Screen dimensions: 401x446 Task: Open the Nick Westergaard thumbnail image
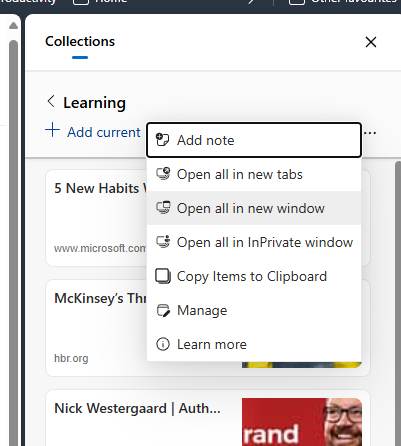(302, 422)
